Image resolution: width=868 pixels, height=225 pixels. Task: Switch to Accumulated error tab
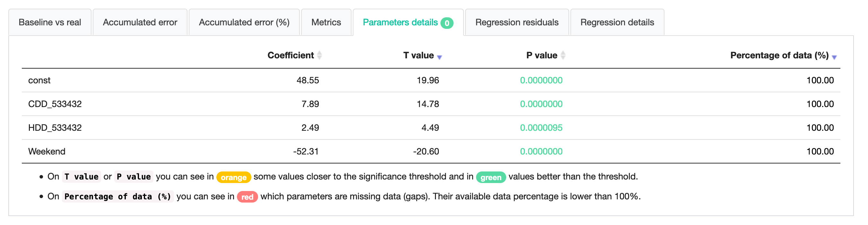pos(140,22)
